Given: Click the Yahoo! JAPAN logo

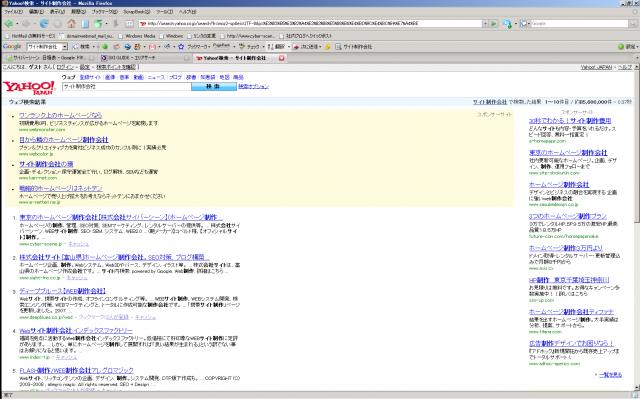Looking at the screenshot, I should [x=29, y=87].
